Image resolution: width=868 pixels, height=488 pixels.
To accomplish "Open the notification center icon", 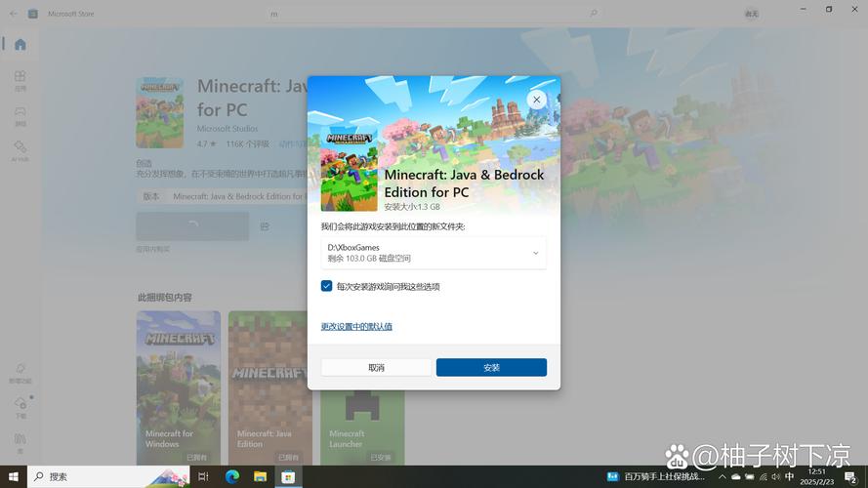I will 850,477.
